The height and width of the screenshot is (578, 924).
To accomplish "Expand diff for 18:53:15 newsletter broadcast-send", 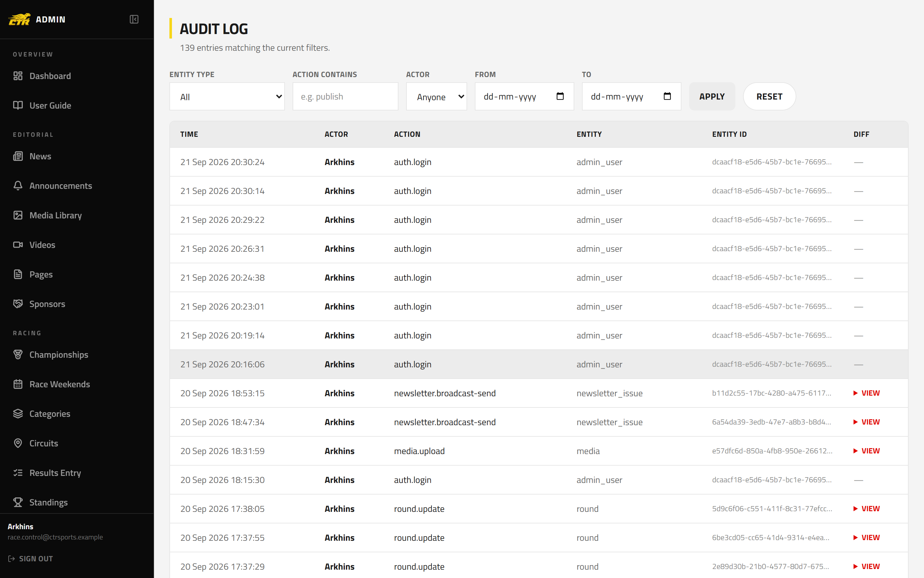I will 866,393.
